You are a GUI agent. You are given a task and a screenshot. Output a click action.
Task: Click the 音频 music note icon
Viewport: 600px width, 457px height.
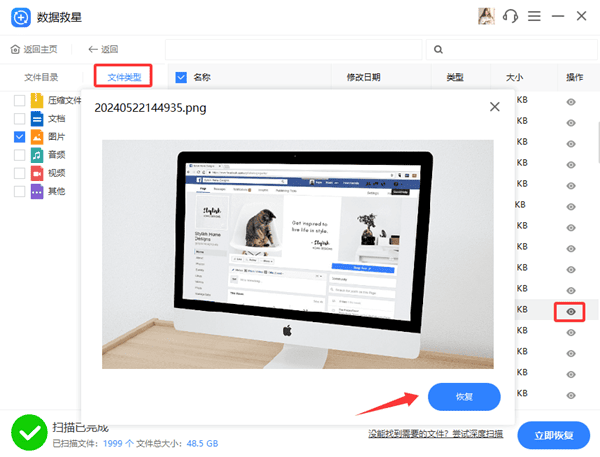[37, 155]
